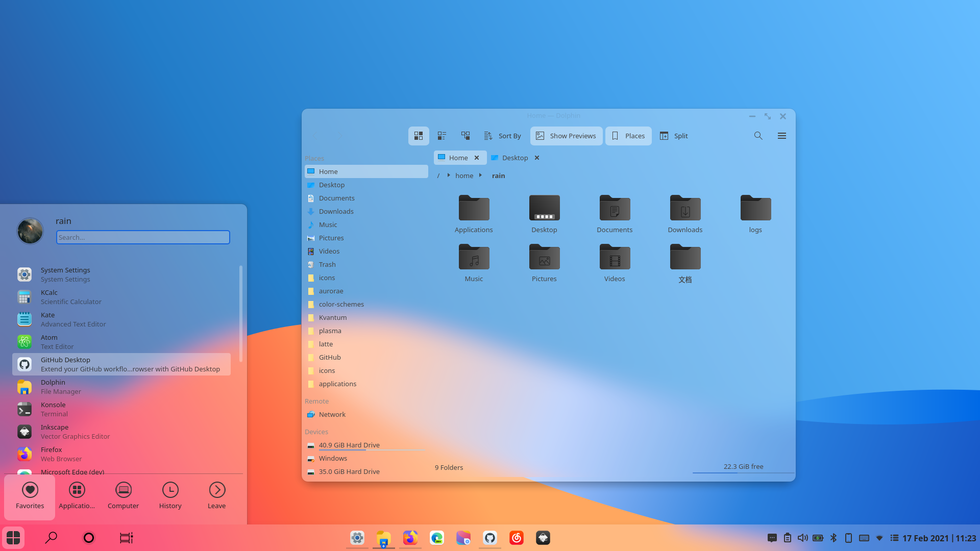The image size is (980, 551).
Task: Open the Bluetooth tray icon
Action: [834, 538]
